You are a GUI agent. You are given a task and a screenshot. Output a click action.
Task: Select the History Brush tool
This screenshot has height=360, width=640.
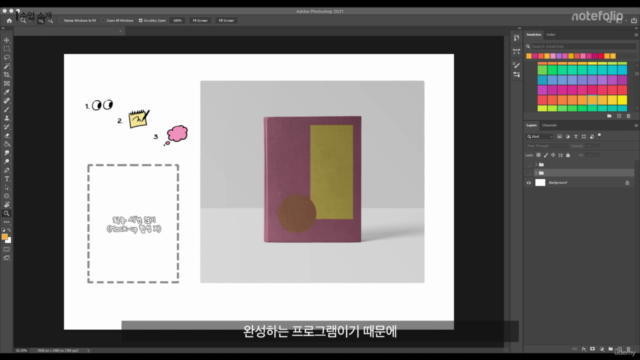(7, 127)
